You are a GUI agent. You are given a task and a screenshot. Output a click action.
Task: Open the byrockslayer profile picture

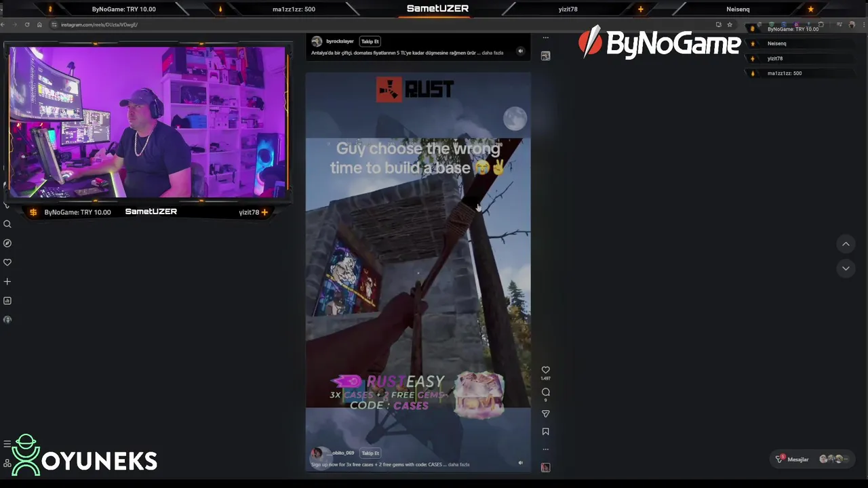[x=317, y=41]
